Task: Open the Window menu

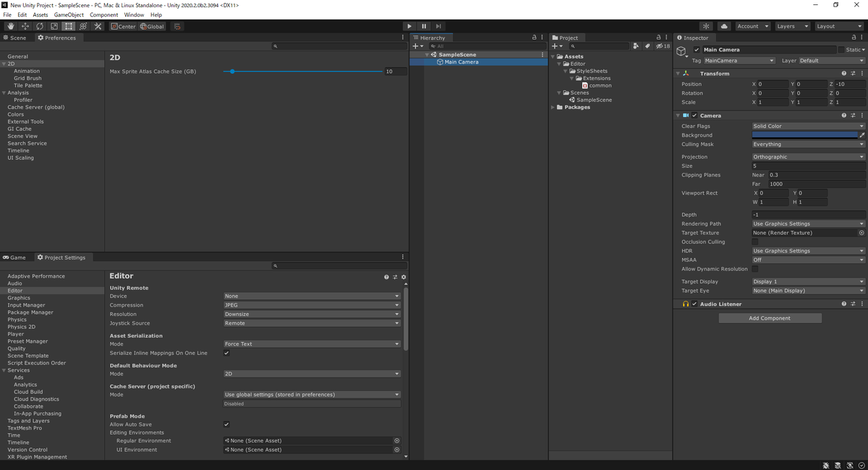Action: click(x=134, y=14)
